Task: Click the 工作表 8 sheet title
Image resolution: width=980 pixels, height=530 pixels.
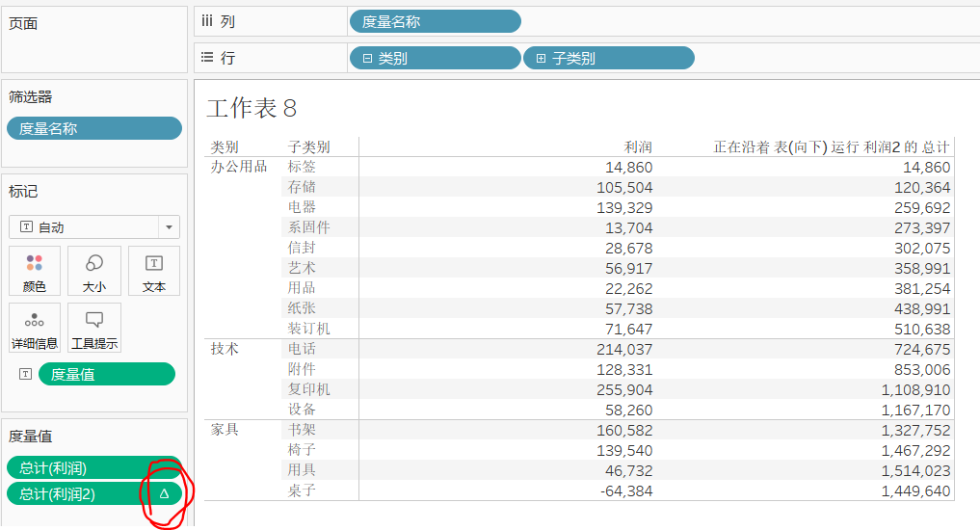Action: [x=252, y=108]
